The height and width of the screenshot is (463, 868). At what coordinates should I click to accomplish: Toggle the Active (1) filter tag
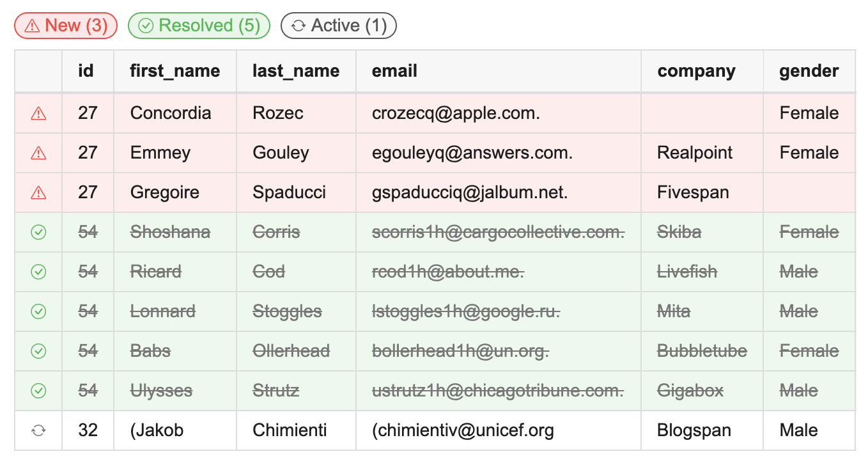[x=339, y=26]
